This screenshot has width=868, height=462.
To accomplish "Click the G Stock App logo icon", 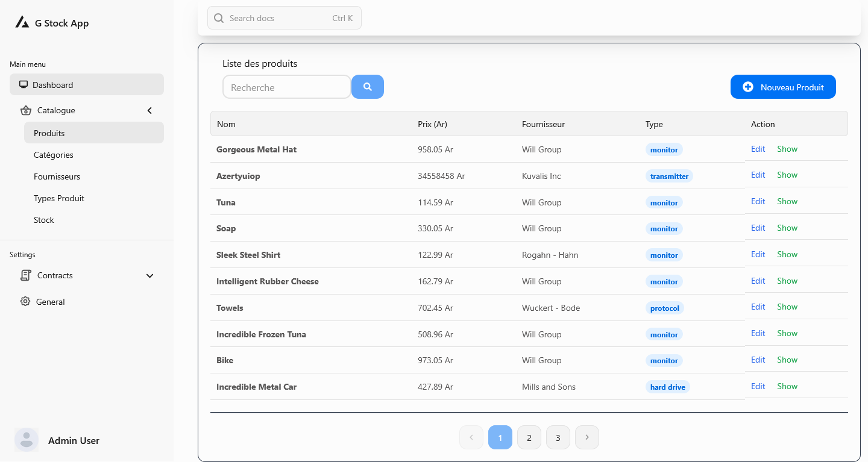I will pyautogui.click(x=22, y=22).
